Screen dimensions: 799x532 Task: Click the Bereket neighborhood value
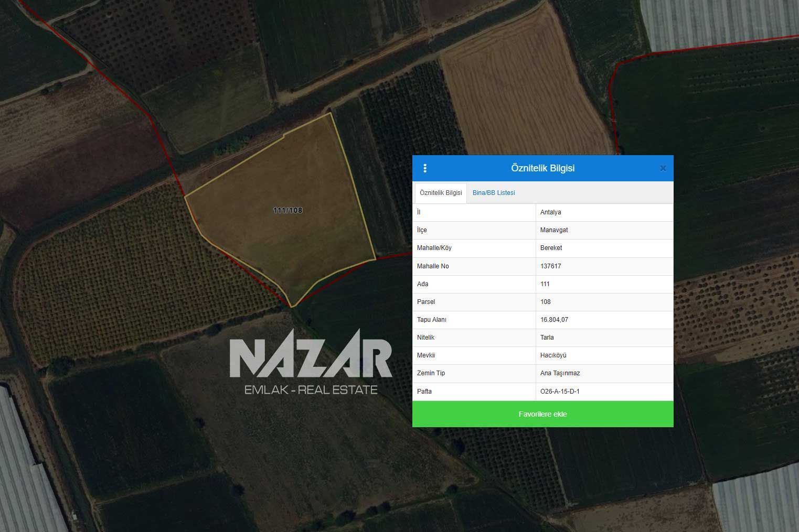tap(551, 248)
